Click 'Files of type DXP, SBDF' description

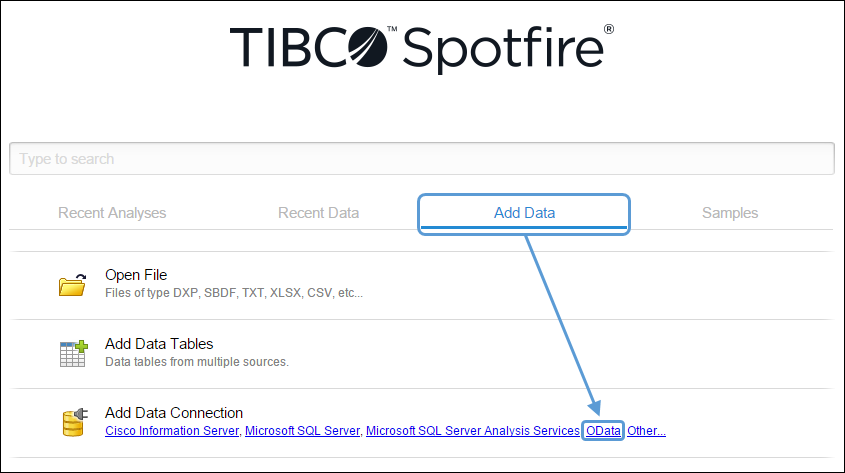[234, 293]
